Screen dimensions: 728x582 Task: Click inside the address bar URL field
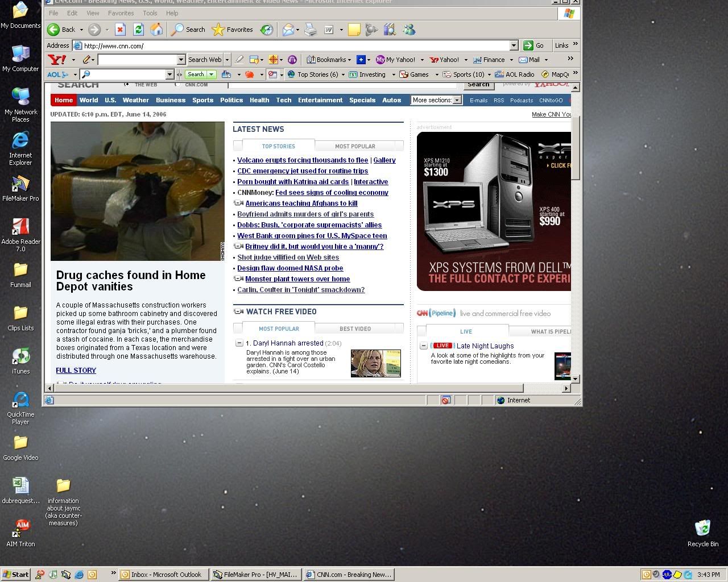tap(295, 45)
